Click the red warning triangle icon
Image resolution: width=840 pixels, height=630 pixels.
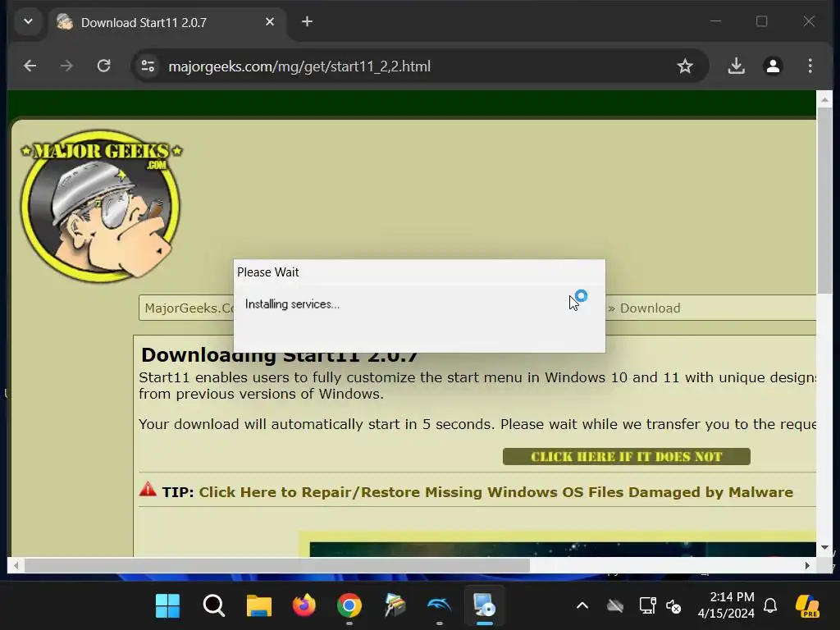click(148, 489)
